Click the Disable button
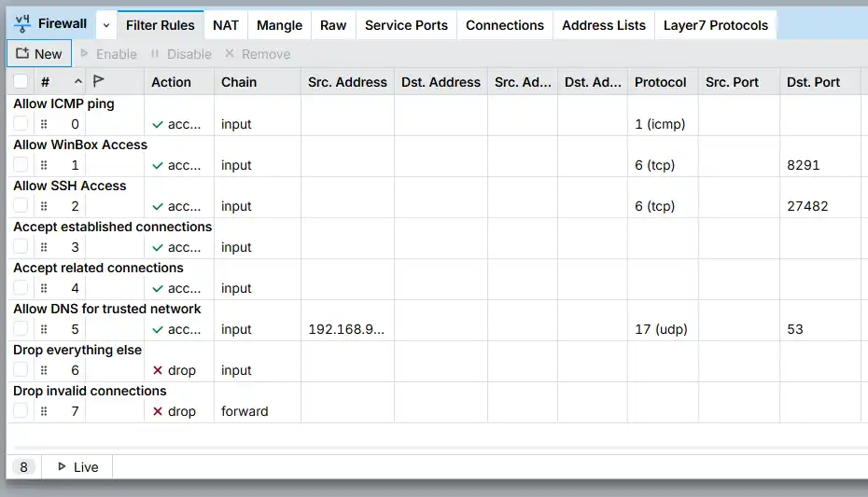The height and width of the screenshot is (497, 868). pos(181,54)
